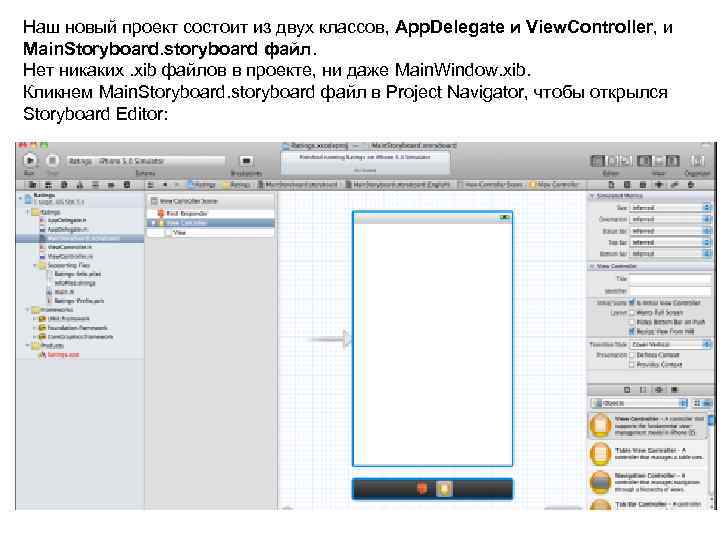Collapse the Supporting Files group triangle
The height and width of the screenshot is (540, 720).
(x=35, y=265)
